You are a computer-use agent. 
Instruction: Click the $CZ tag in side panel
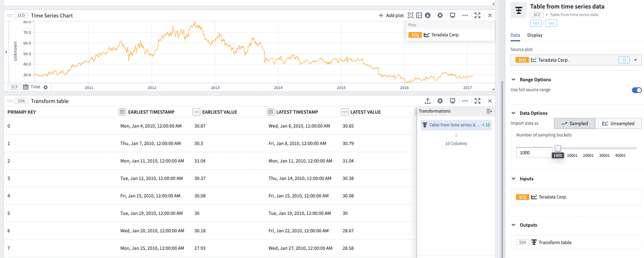coord(537,15)
